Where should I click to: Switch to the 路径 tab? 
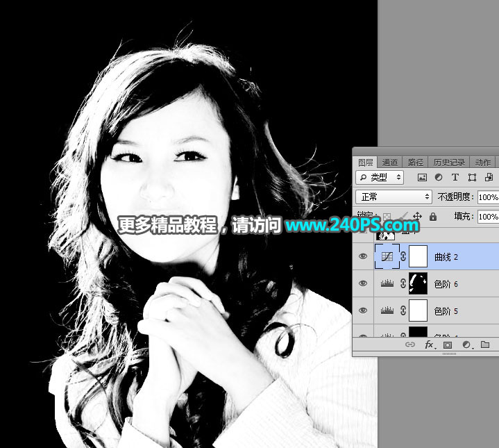click(416, 163)
